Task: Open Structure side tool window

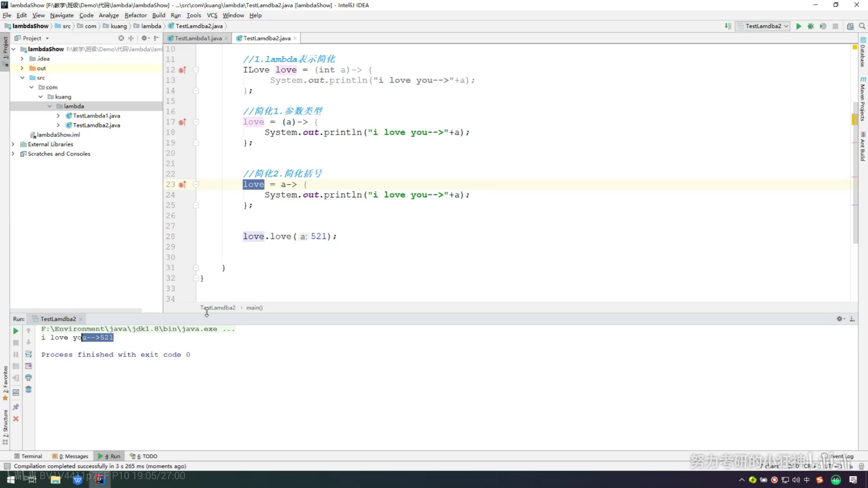Action: tap(5, 427)
